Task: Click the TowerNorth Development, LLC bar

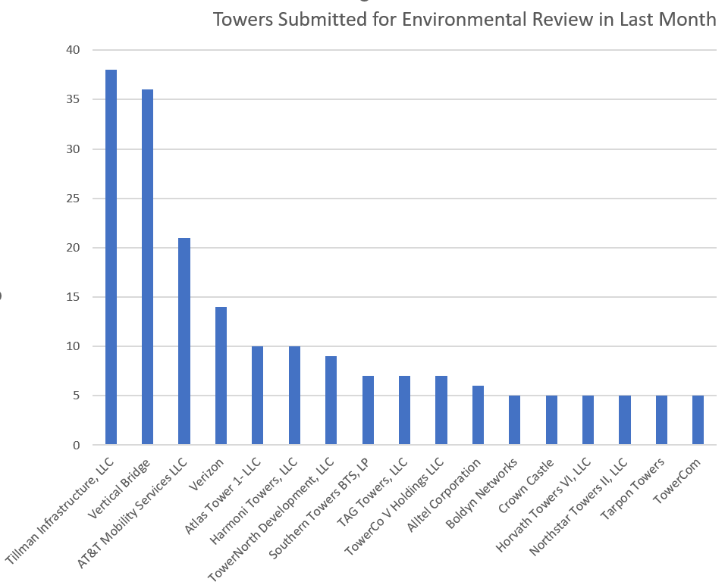Action: tap(331, 400)
